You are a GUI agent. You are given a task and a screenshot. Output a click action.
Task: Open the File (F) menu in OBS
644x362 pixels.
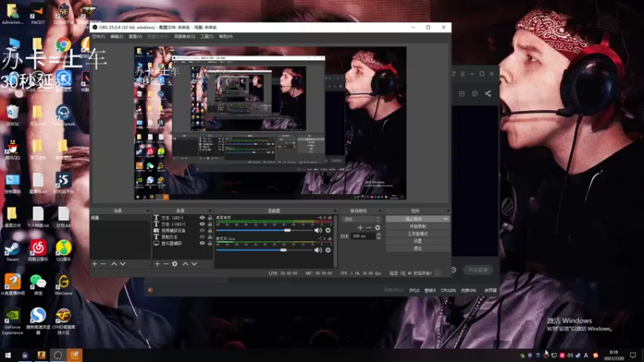(x=98, y=36)
